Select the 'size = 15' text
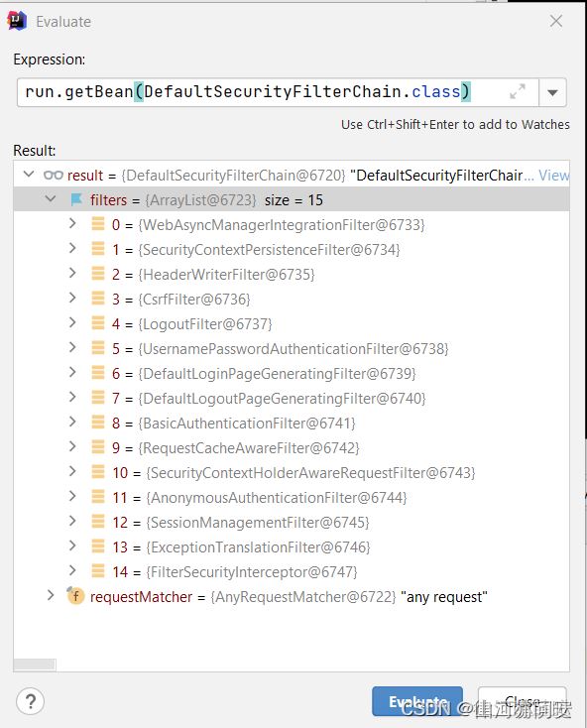This screenshot has width=587, height=728. click(x=293, y=200)
